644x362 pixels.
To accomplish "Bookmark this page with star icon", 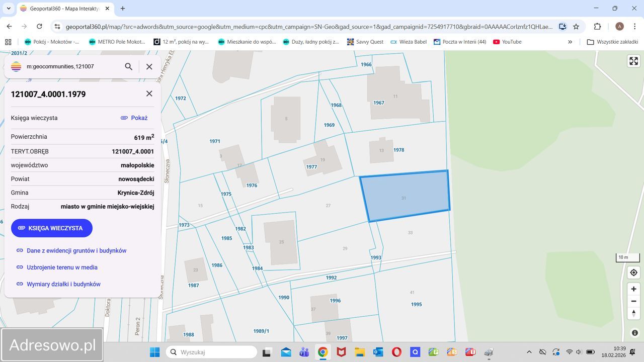I will pyautogui.click(x=576, y=26).
